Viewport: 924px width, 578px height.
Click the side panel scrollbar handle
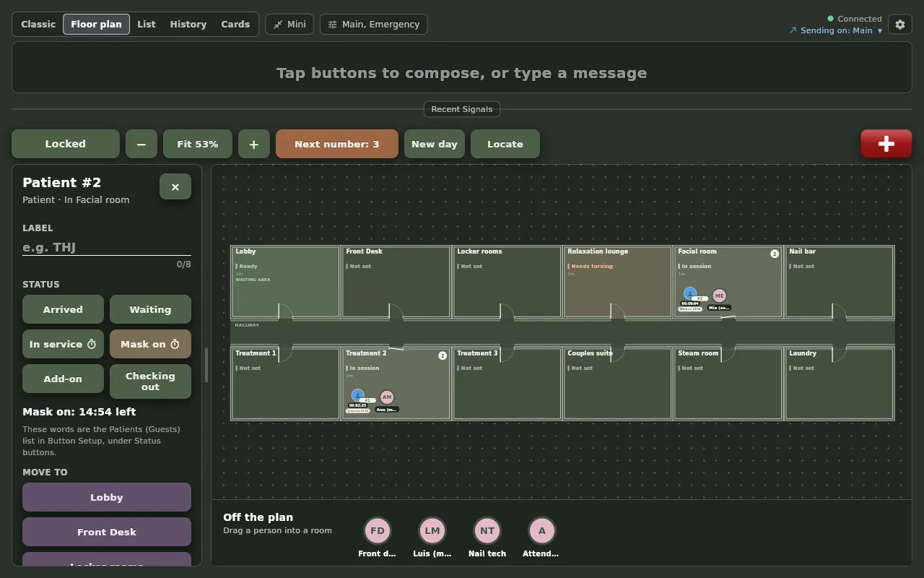206,365
